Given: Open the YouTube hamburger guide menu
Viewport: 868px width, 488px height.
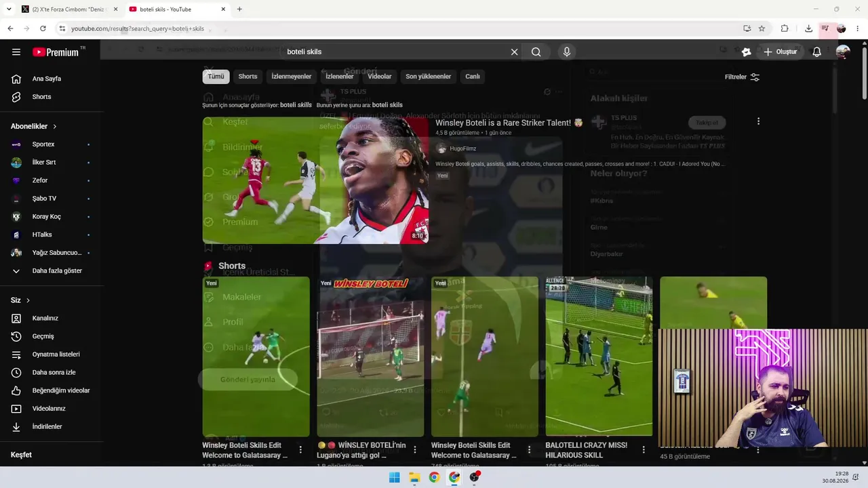Looking at the screenshot, I should [16, 52].
